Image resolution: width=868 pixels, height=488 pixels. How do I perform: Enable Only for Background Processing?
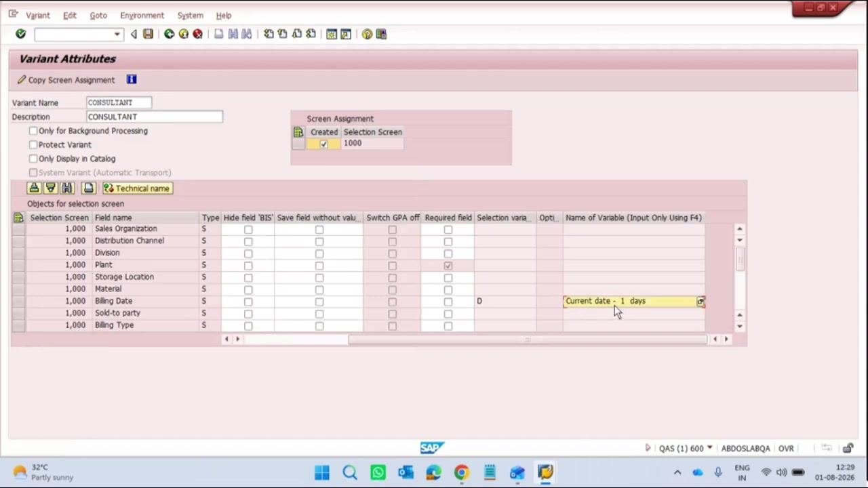pyautogui.click(x=33, y=131)
